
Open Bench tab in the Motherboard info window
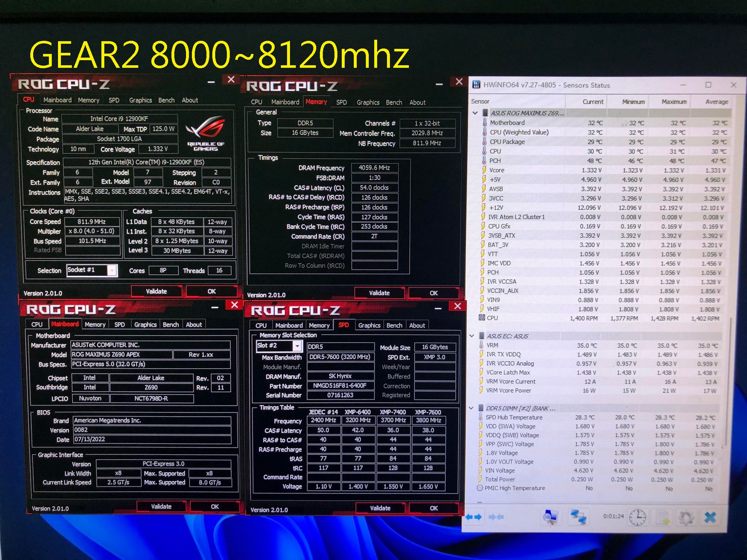(x=171, y=324)
